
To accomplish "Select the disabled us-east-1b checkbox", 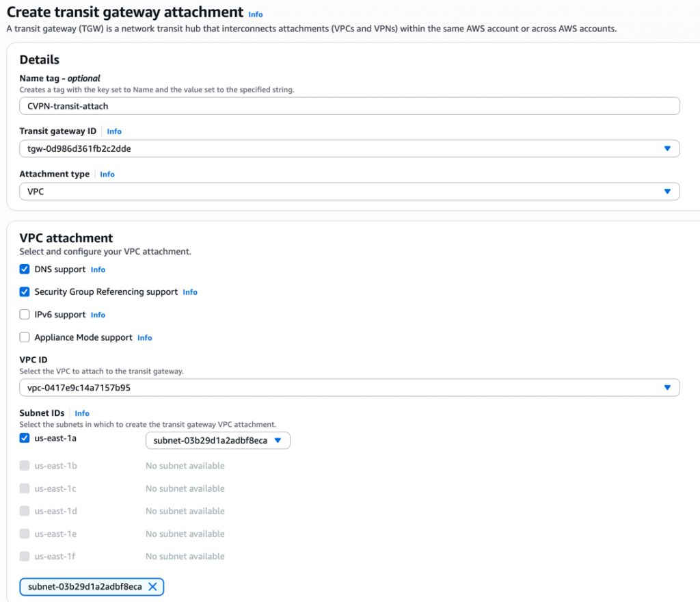I will [25, 466].
